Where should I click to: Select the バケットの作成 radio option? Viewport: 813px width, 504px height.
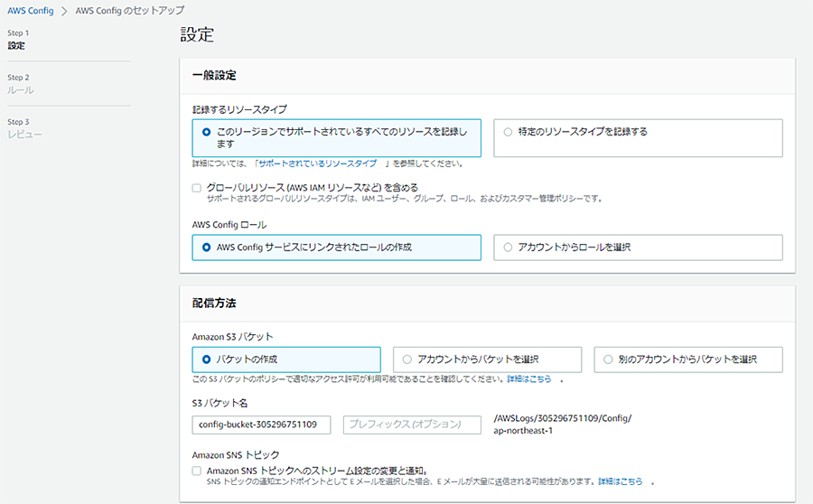tap(206, 359)
